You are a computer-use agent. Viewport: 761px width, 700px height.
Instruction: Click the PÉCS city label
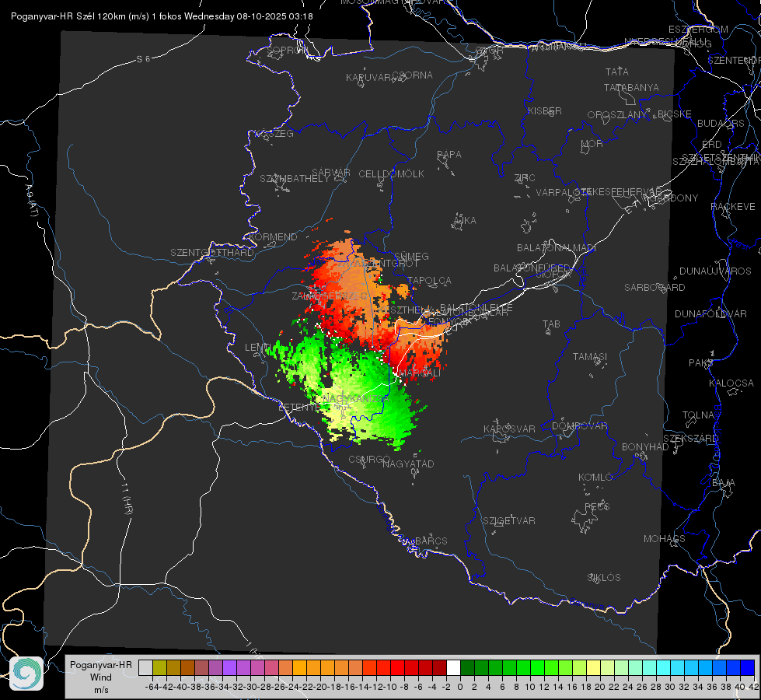(597, 506)
